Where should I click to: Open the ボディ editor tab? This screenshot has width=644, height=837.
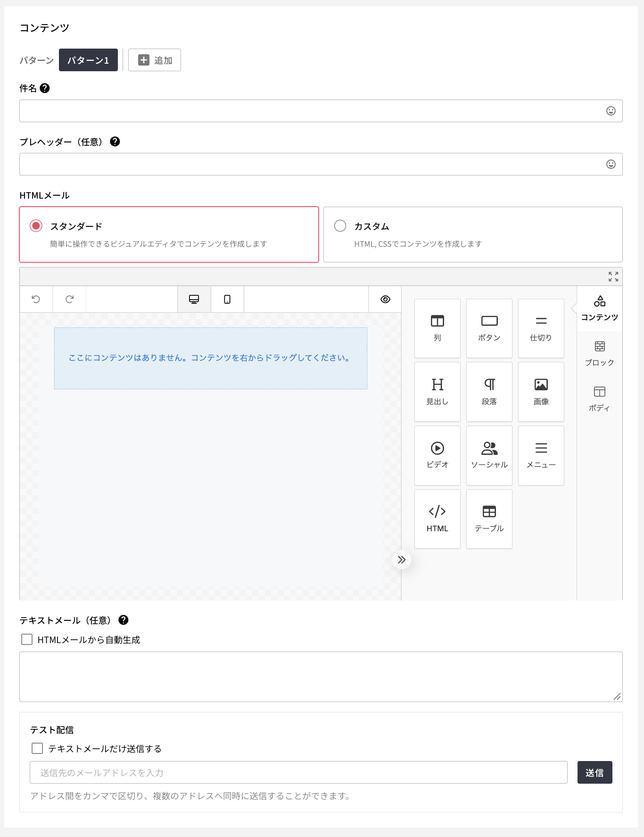coord(599,399)
